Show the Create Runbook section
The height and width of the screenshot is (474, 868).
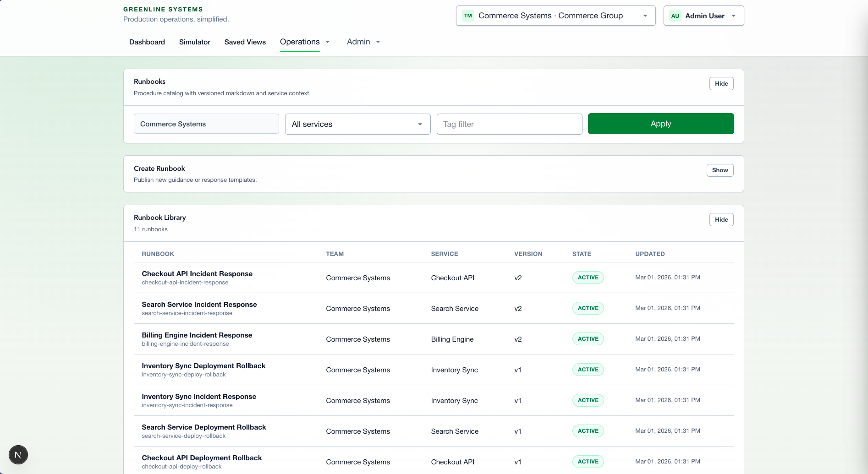tap(720, 170)
